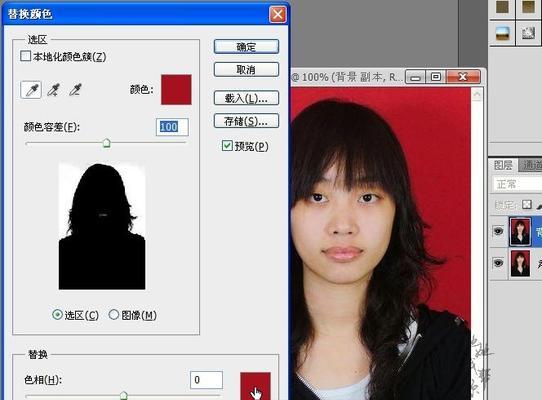The height and width of the screenshot is (400, 542).
Task: Enable the 本地化颜色簇 checkbox
Action: point(25,56)
